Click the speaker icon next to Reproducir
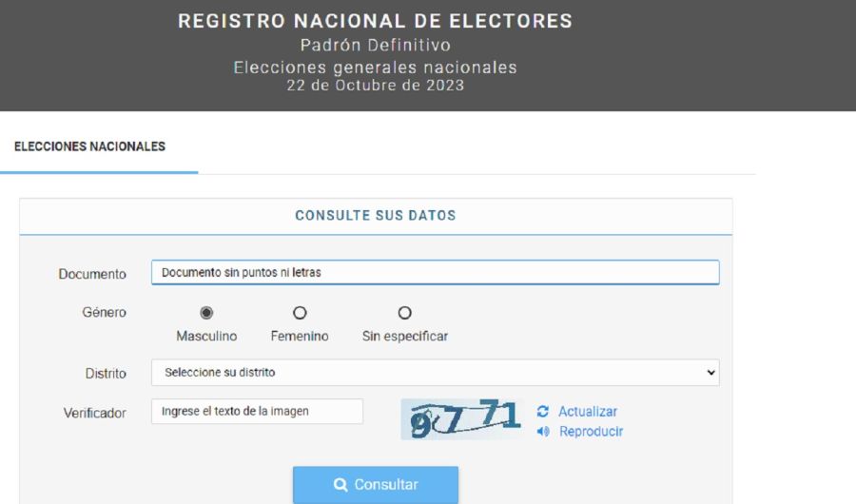856x504 pixels. (543, 432)
